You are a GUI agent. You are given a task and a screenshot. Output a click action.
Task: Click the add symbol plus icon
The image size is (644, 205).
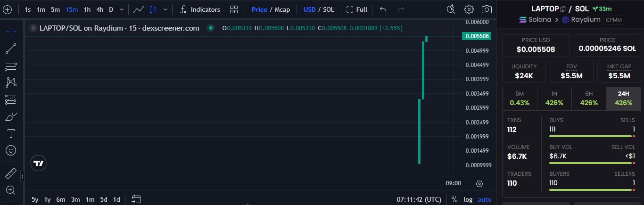(x=8, y=9)
